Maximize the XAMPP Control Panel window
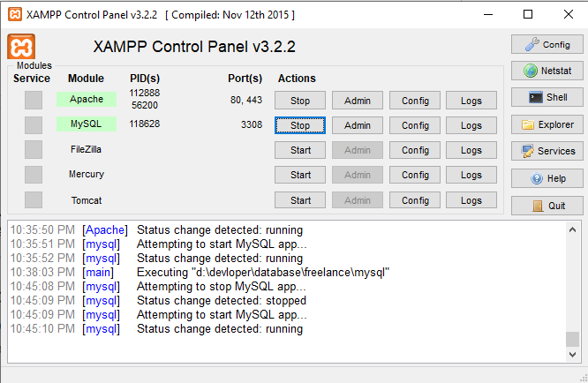 pos(528,14)
